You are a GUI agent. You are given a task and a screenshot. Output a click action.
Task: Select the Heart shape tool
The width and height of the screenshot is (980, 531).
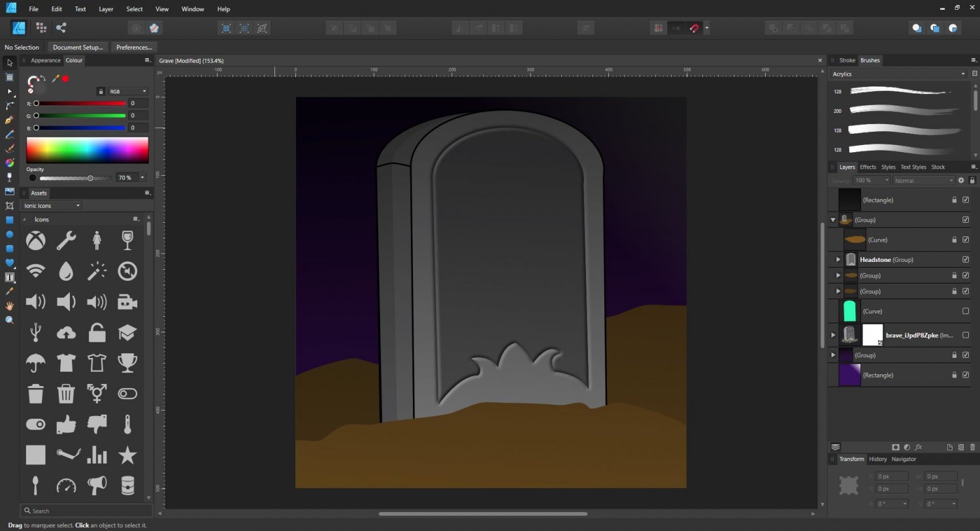coord(9,262)
